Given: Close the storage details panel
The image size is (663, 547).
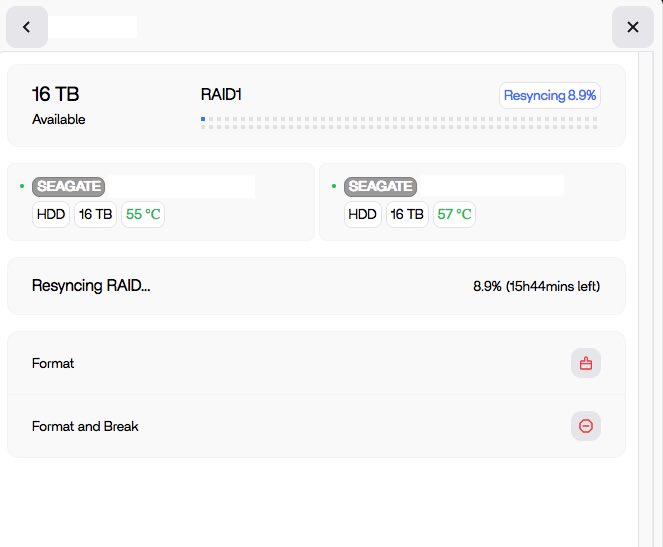Looking at the screenshot, I should (x=632, y=27).
